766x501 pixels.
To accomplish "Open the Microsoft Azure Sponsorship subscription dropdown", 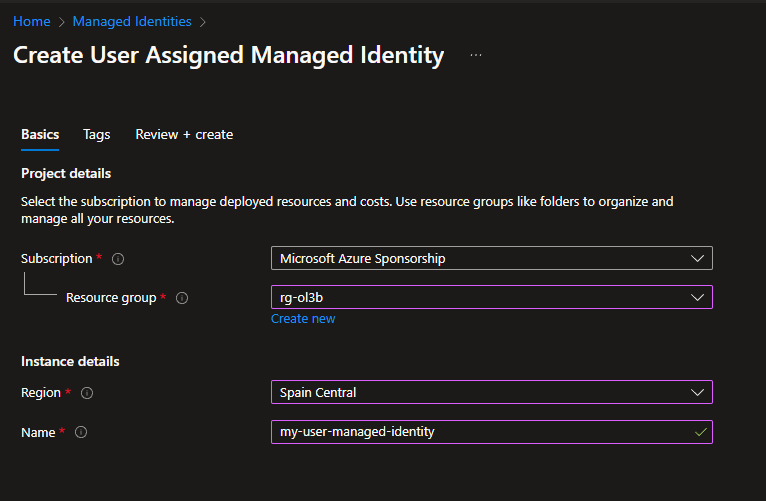I will click(480, 259).
